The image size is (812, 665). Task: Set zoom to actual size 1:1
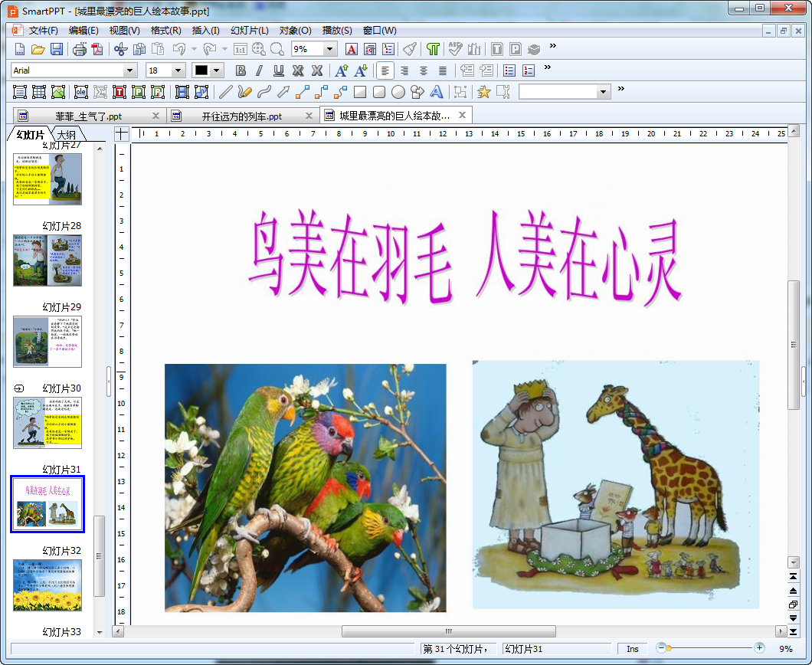click(241, 49)
